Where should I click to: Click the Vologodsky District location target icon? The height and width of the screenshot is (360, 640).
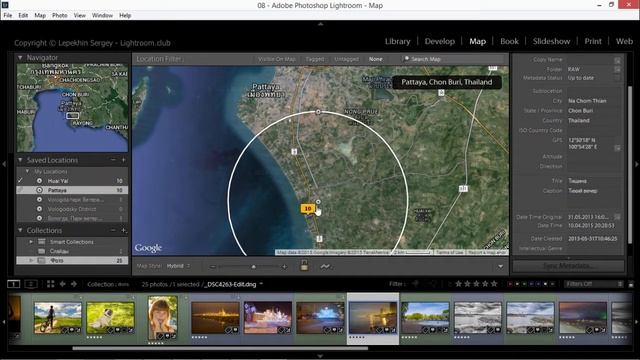pyautogui.click(x=39, y=209)
